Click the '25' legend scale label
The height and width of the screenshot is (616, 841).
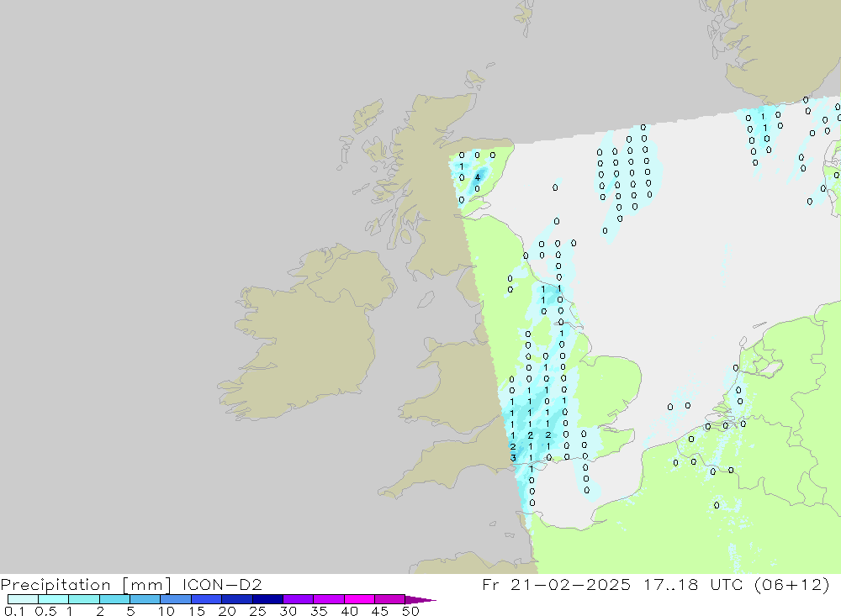[257, 611]
